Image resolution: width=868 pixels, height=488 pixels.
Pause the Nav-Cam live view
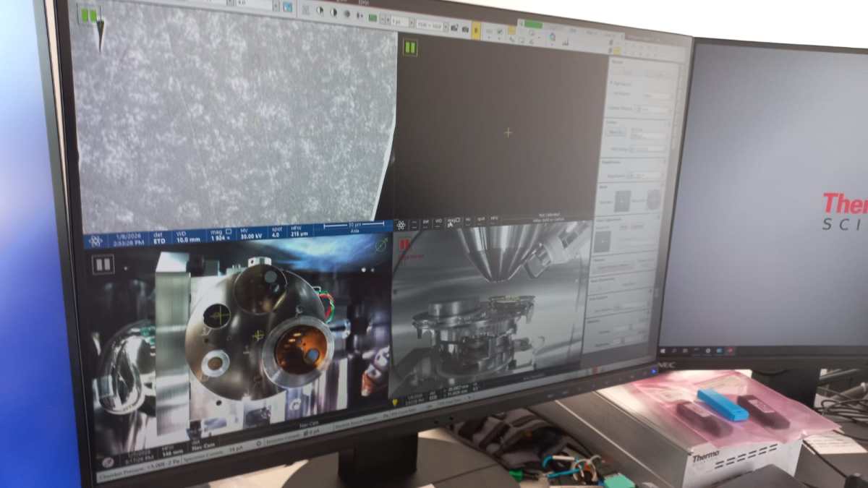tap(103, 265)
